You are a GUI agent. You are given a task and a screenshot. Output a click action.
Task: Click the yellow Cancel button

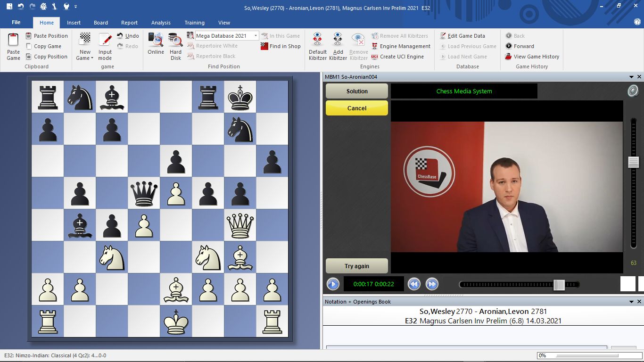357,108
